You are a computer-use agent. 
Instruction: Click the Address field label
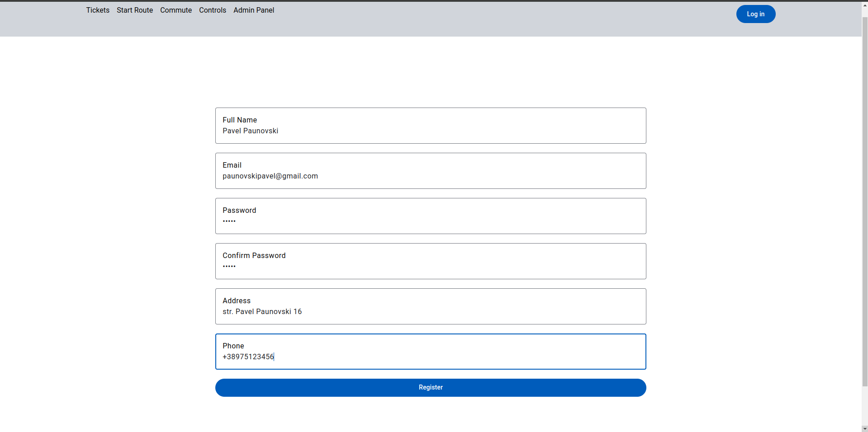coord(236,301)
